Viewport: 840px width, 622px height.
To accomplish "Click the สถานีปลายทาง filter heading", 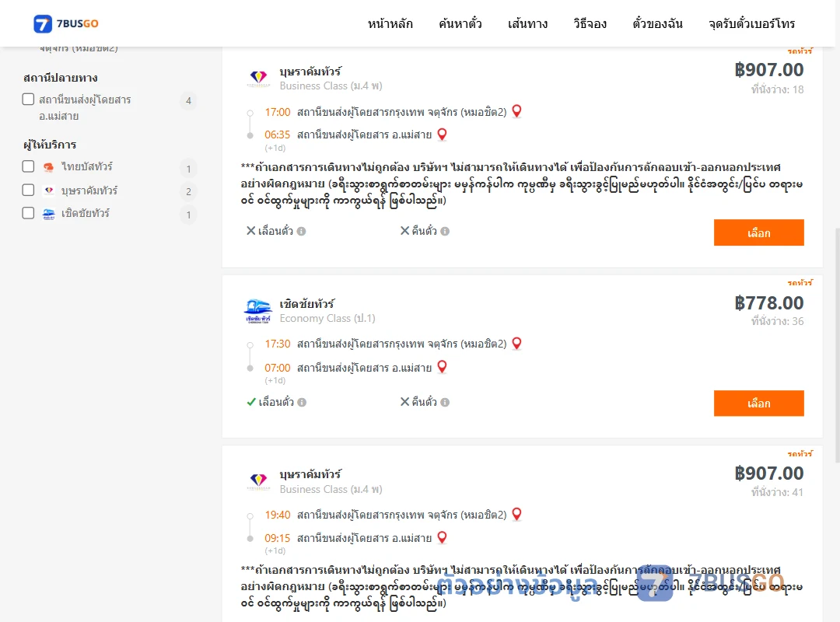I will [x=61, y=78].
